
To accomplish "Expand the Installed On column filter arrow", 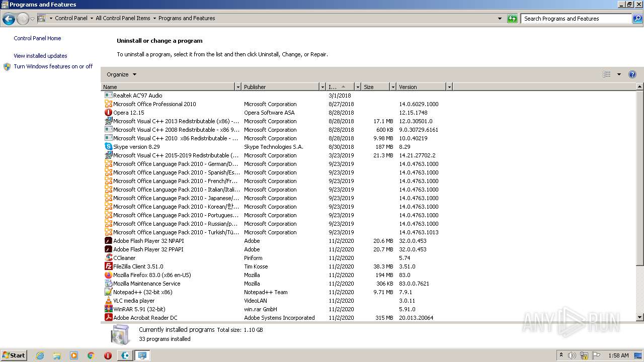I will [x=358, y=87].
